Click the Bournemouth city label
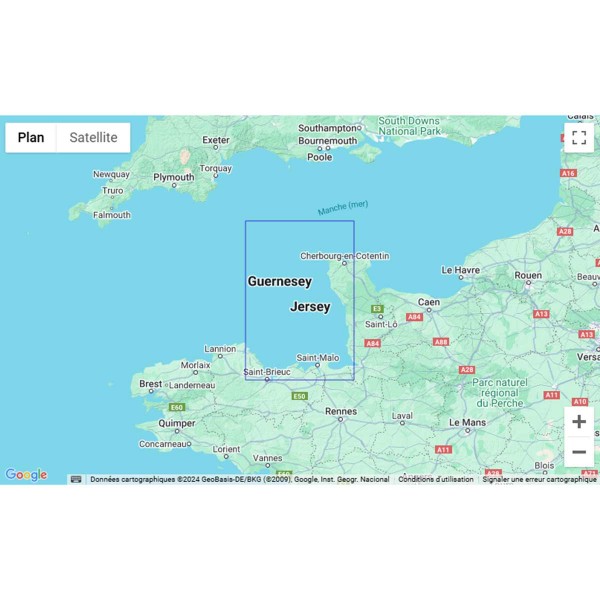This screenshot has height=600, width=600. [328, 141]
